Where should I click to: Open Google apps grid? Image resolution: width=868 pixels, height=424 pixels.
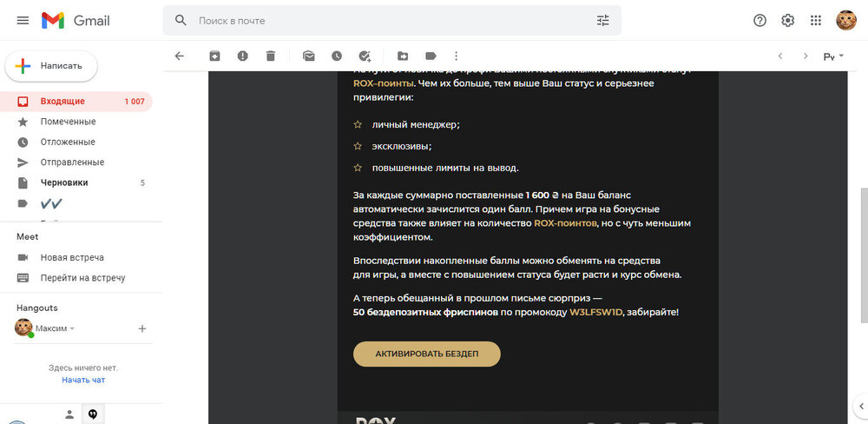click(815, 20)
